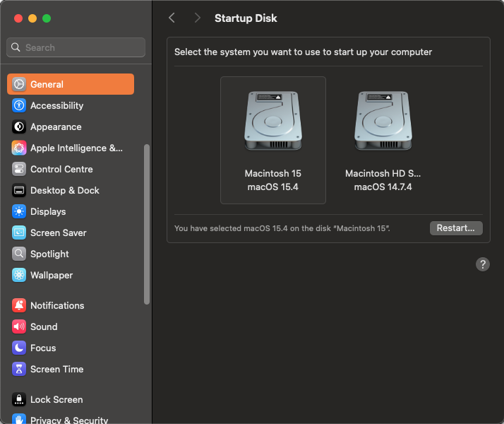Screen dimensions: 504x424
Task: Click the macOS 15.4 version label
Action: coord(273,187)
